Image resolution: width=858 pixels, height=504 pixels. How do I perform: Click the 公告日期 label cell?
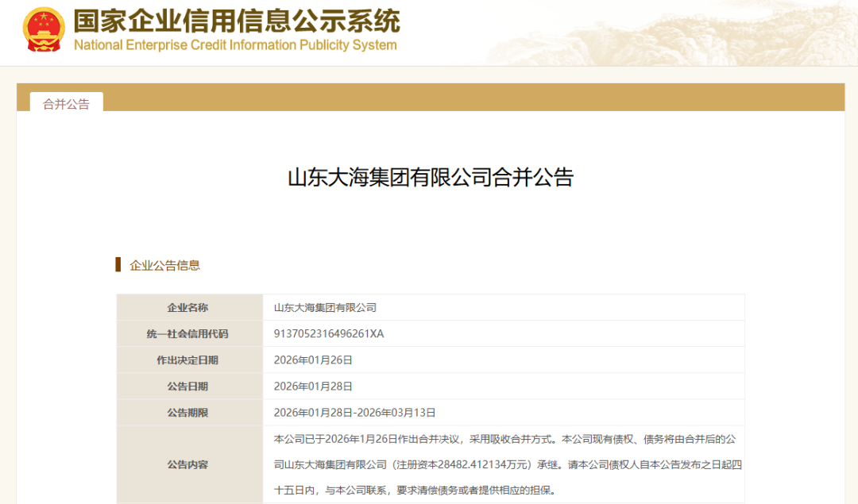[189, 386]
